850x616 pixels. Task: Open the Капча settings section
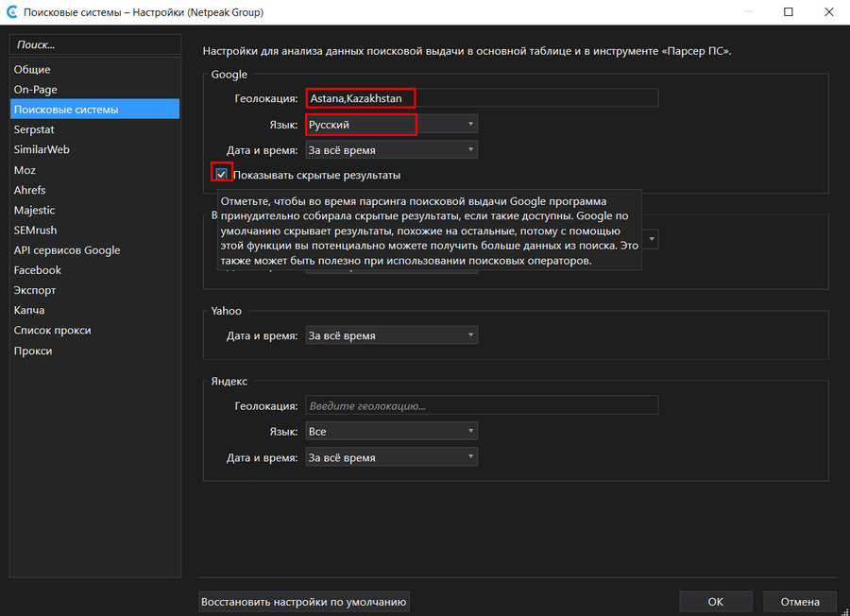94,310
